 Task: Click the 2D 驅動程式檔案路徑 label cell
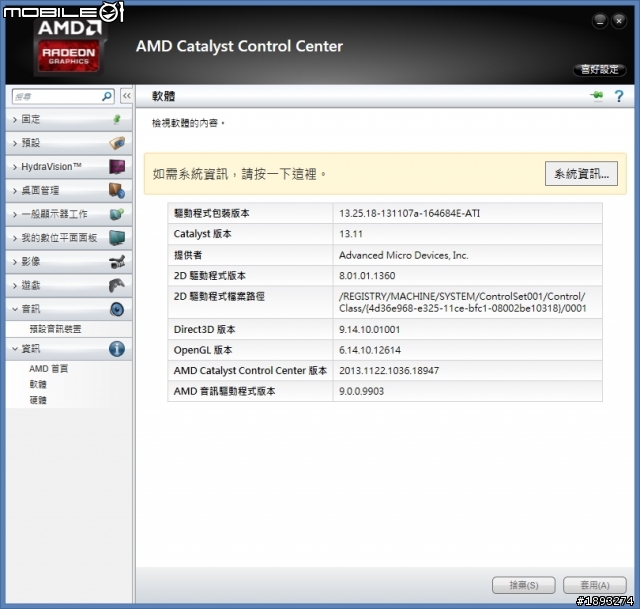(x=250, y=302)
